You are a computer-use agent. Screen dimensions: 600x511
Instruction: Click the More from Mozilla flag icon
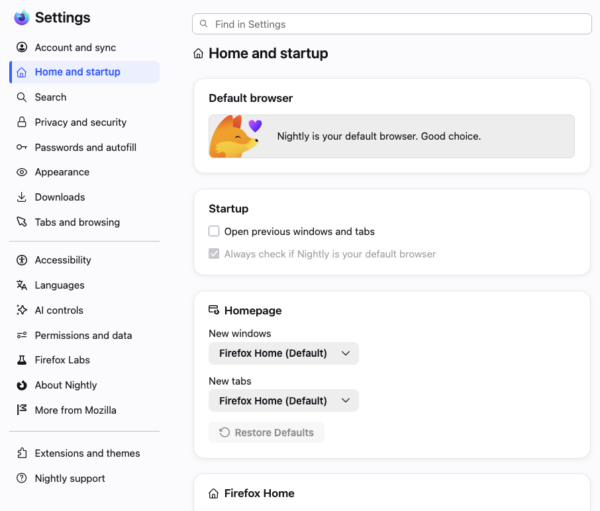pos(22,410)
